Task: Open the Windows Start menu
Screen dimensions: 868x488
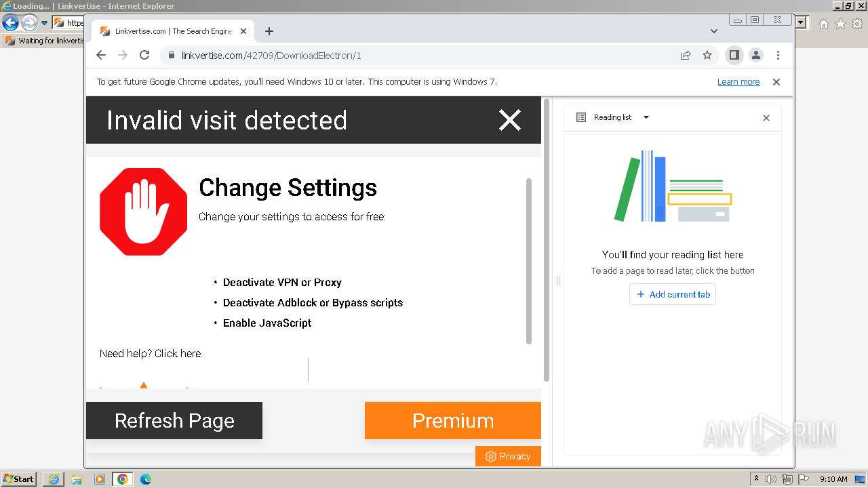Action: pyautogui.click(x=19, y=479)
